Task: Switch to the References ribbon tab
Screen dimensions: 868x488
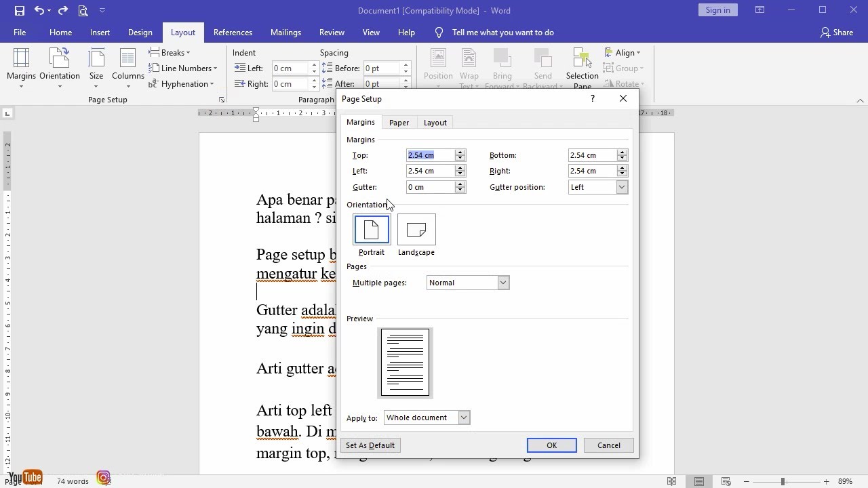Action: pyautogui.click(x=233, y=33)
